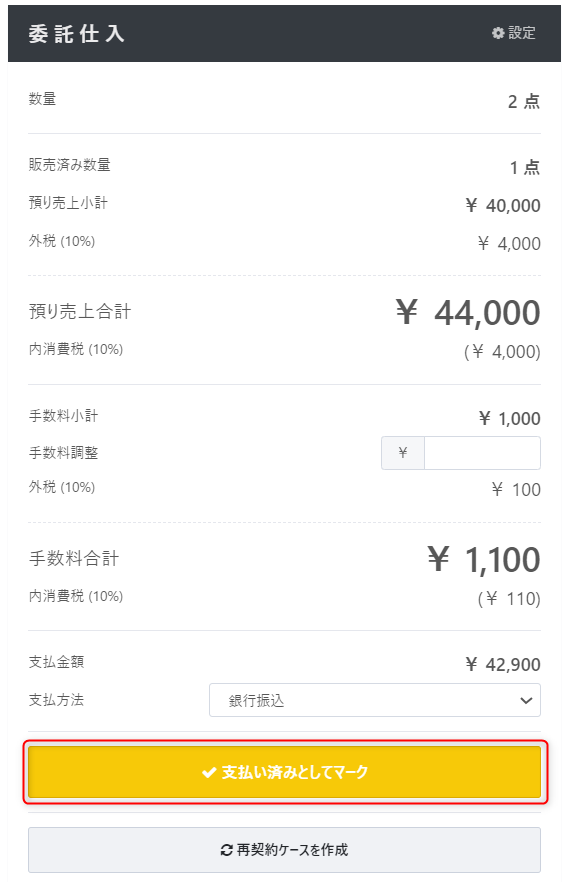
Task: Click the ¥ 1,000 手数料小計 value
Action: click(x=510, y=418)
